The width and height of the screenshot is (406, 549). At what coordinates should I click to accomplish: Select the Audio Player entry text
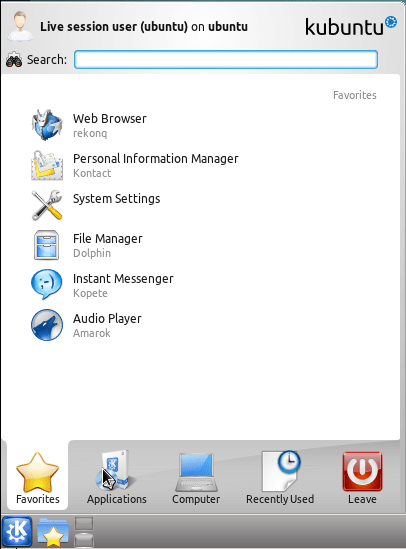pyautogui.click(x=107, y=319)
